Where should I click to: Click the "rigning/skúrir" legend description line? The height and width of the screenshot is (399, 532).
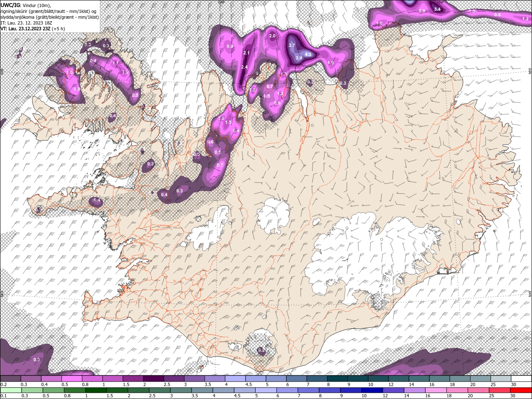coord(48,11)
